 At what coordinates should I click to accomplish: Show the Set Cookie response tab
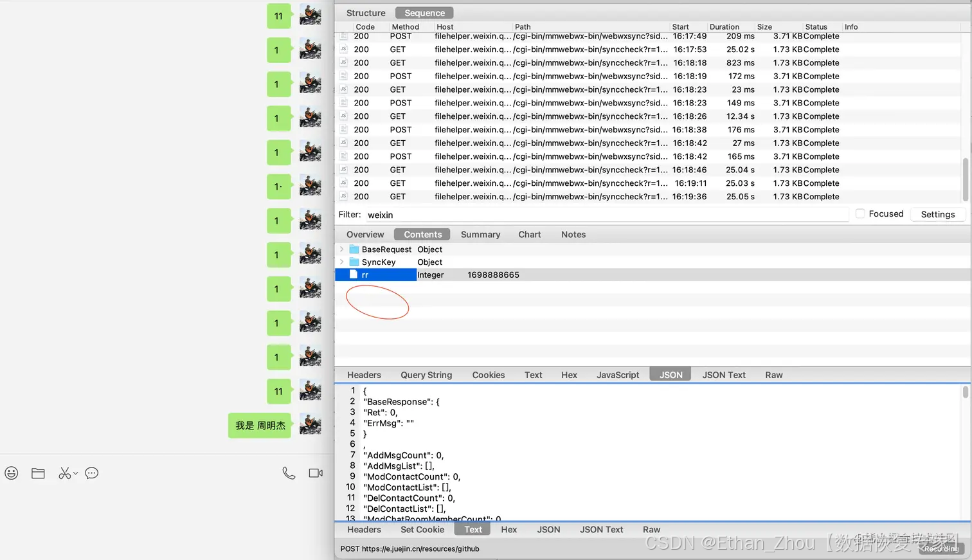422,530
